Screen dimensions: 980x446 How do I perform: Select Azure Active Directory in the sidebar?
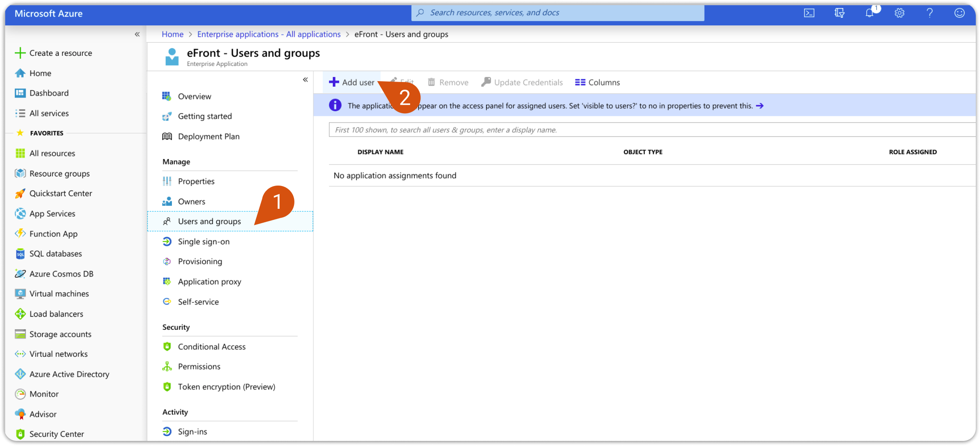69,374
